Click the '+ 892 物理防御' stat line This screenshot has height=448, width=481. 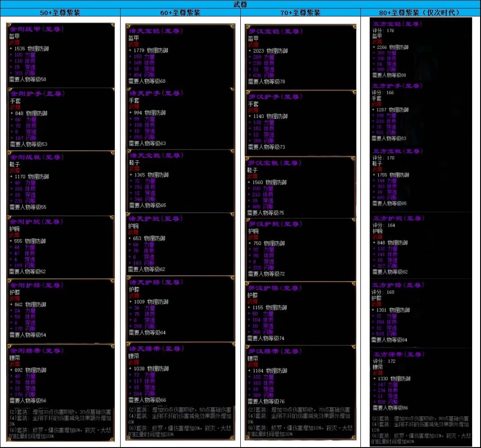[x=28, y=370]
